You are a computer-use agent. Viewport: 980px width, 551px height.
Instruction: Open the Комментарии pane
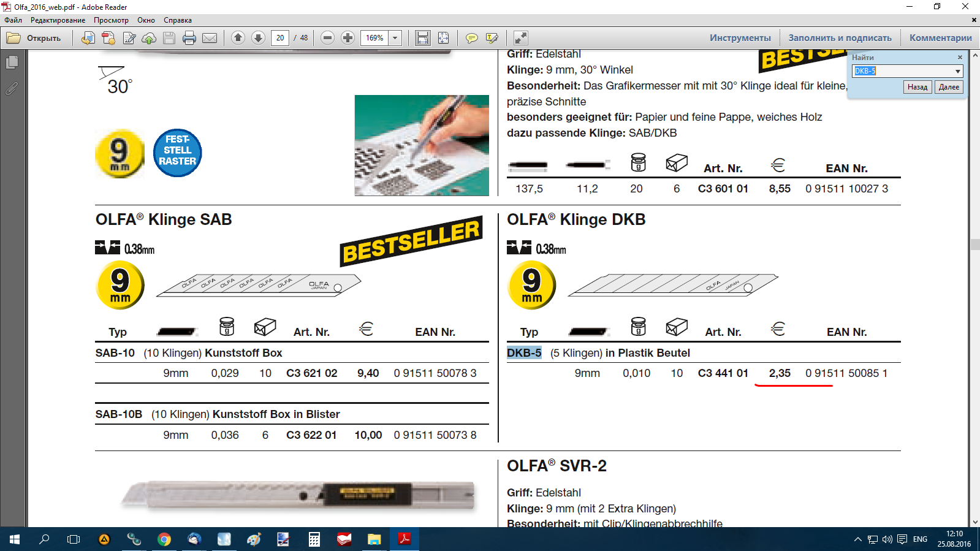pyautogui.click(x=941, y=38)
